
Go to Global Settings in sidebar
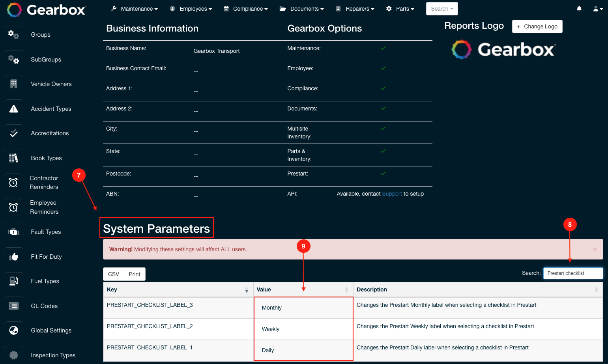(x=51, y=330)
